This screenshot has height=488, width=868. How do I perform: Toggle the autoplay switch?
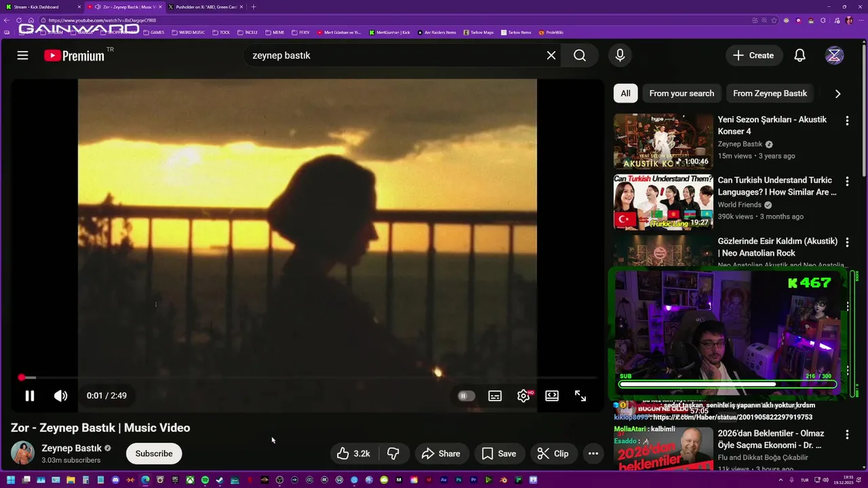click(x=467, y=396)
